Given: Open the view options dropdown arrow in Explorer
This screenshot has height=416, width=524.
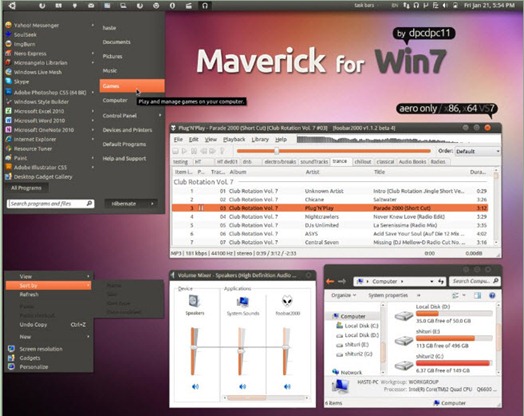Looking at the screenshot, I should (464, 295).
